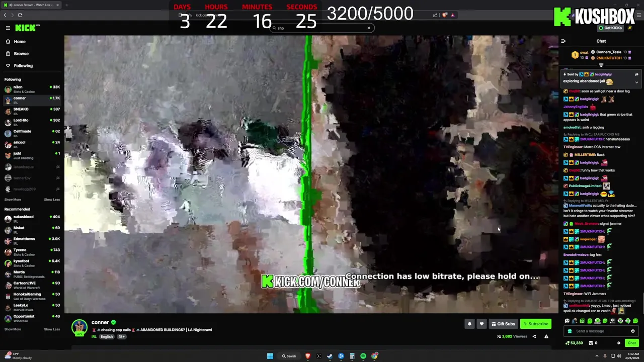644x362 pixels.
Task: Follow channel with the heart icon
Action: point(481,324)
